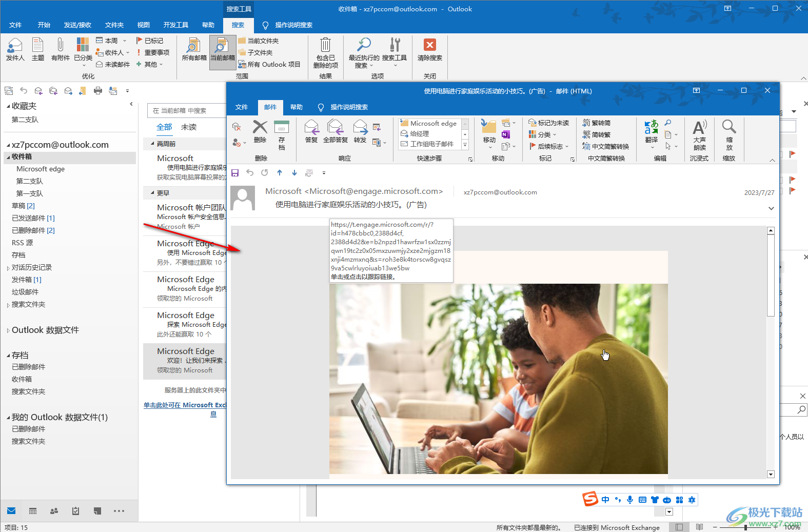Click 中文简繁转换 button

click(606, 147)
